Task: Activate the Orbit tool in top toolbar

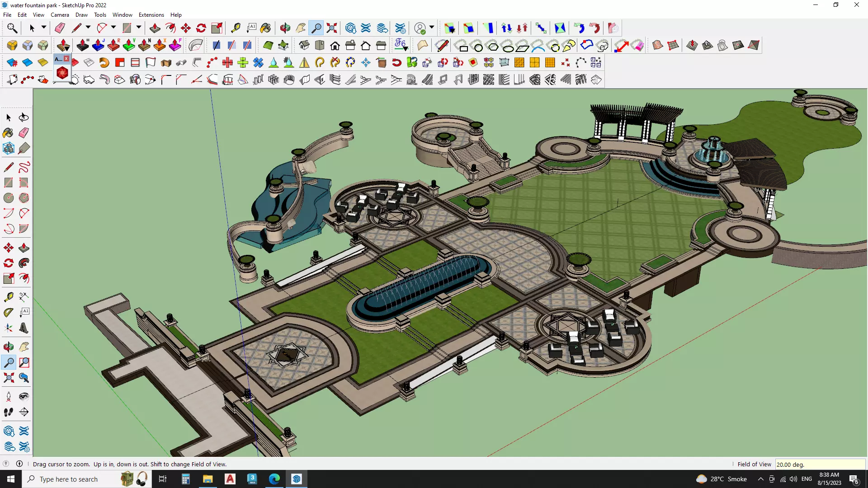Action: [285, 28]
